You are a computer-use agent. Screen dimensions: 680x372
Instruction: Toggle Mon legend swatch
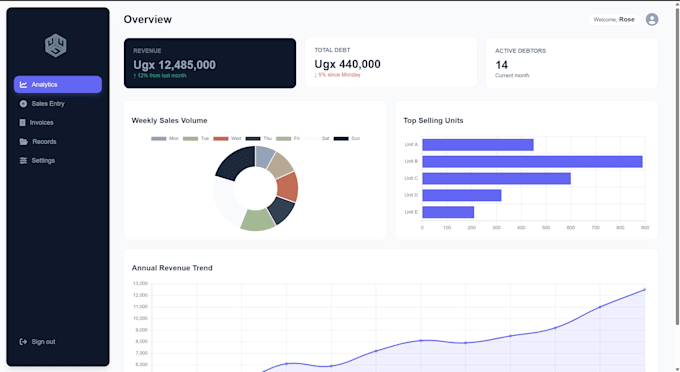(x=159, y=139)
